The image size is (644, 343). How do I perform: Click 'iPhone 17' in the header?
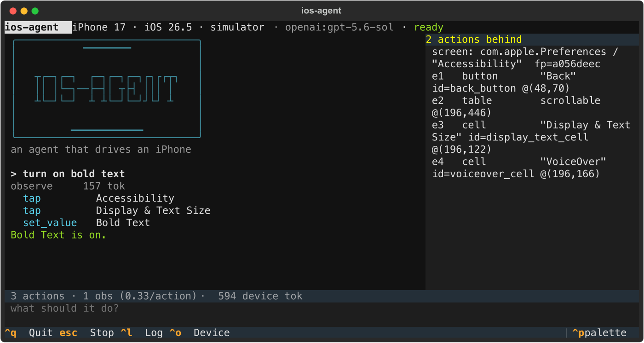coord(99,27)
